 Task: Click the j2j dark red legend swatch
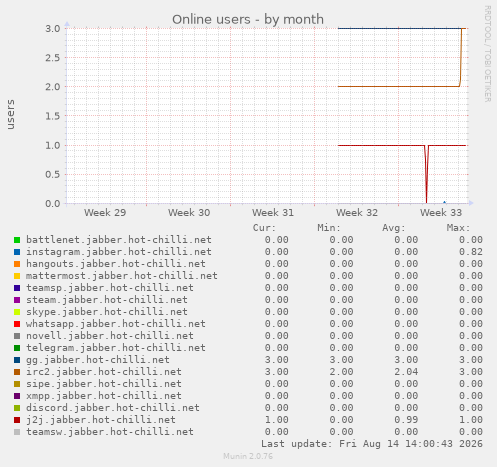point(17,420)
